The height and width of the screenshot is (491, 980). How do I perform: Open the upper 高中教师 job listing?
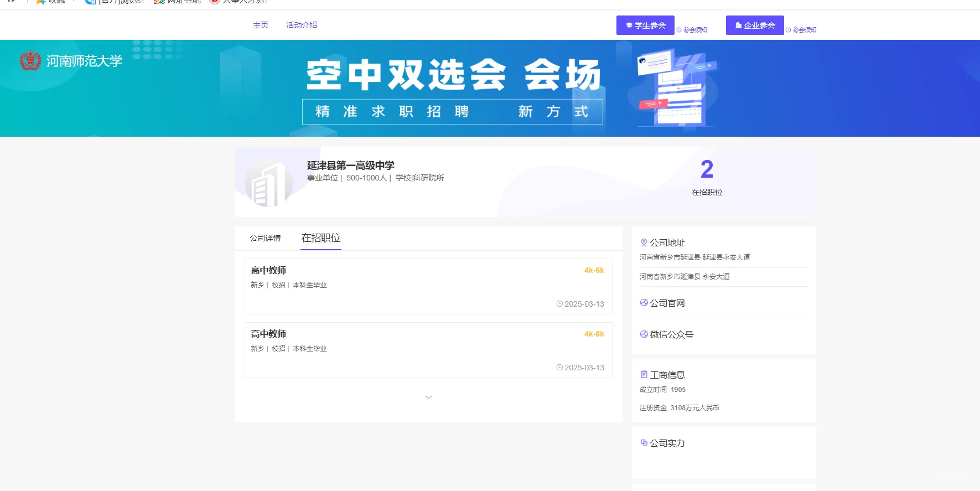coord(428,286)
